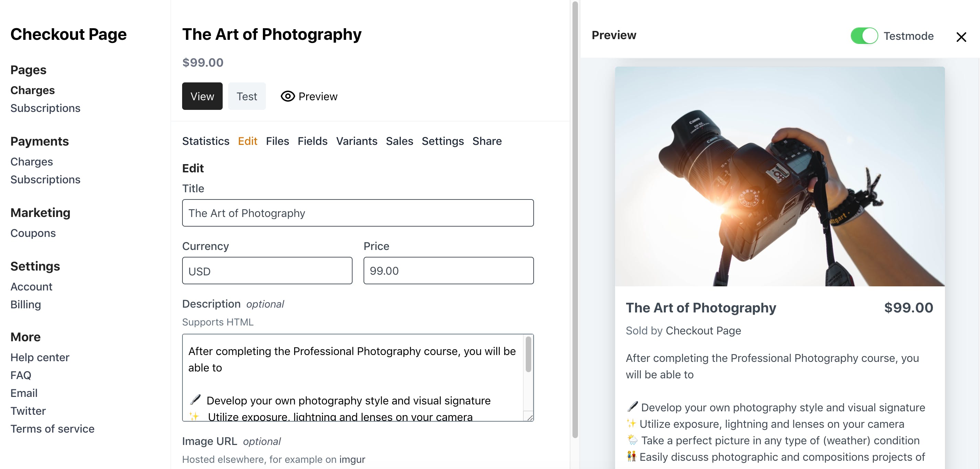This screenshot has width=980, height=469.
Task: Click the Test button
Action: [246, 96]
